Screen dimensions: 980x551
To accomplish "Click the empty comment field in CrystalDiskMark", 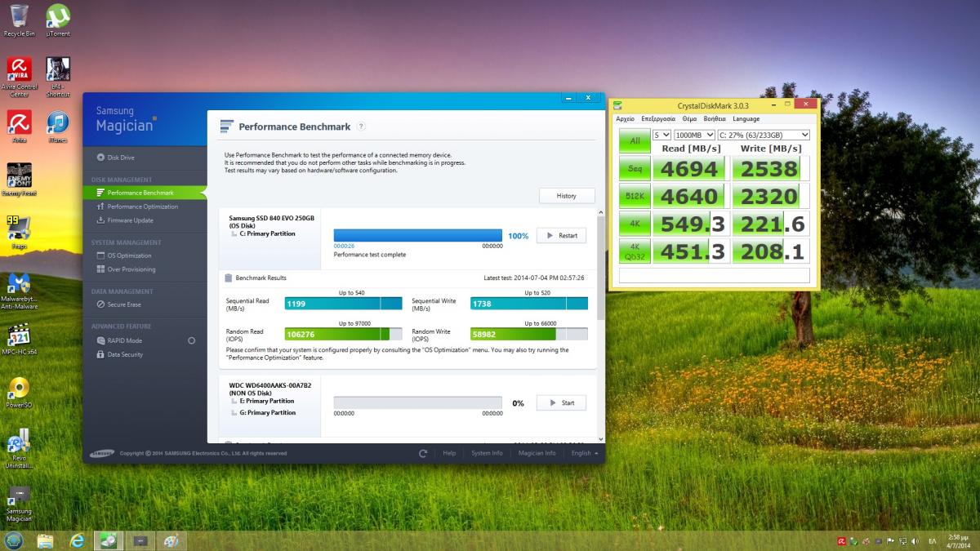I will [x=715, y=275].
